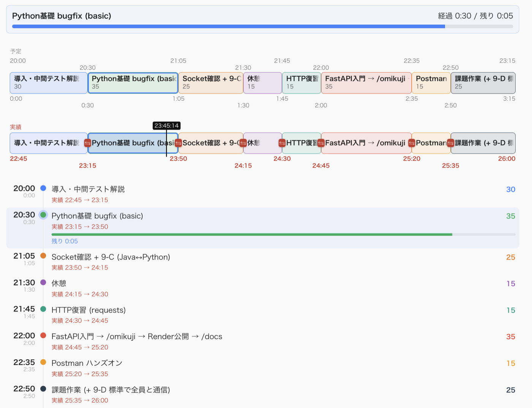The image size is (532, 408).
Task: Open FastAPI入門 → /omikuji list entry
Action: coord(263,341)
